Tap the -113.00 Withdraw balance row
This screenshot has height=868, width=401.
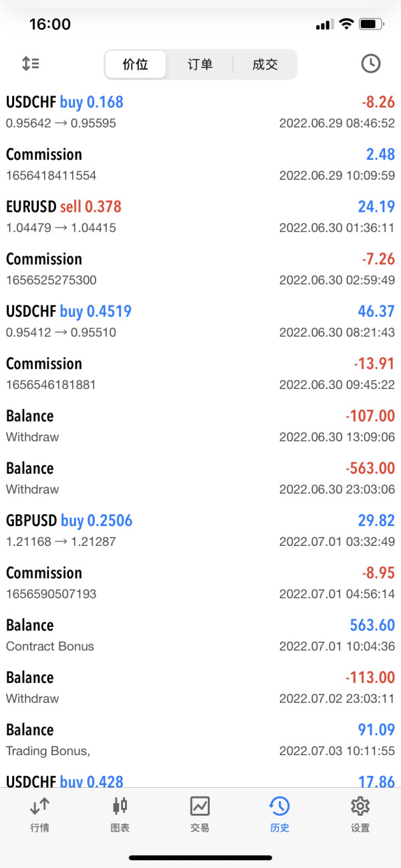coord(200,688)
